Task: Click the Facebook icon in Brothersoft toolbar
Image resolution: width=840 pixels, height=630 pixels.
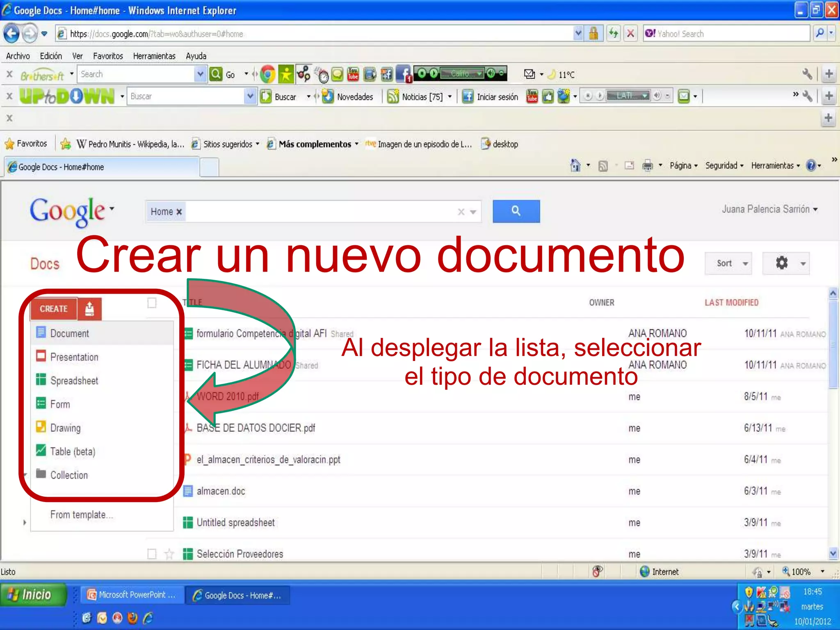Action: click(x=404, y=74)
